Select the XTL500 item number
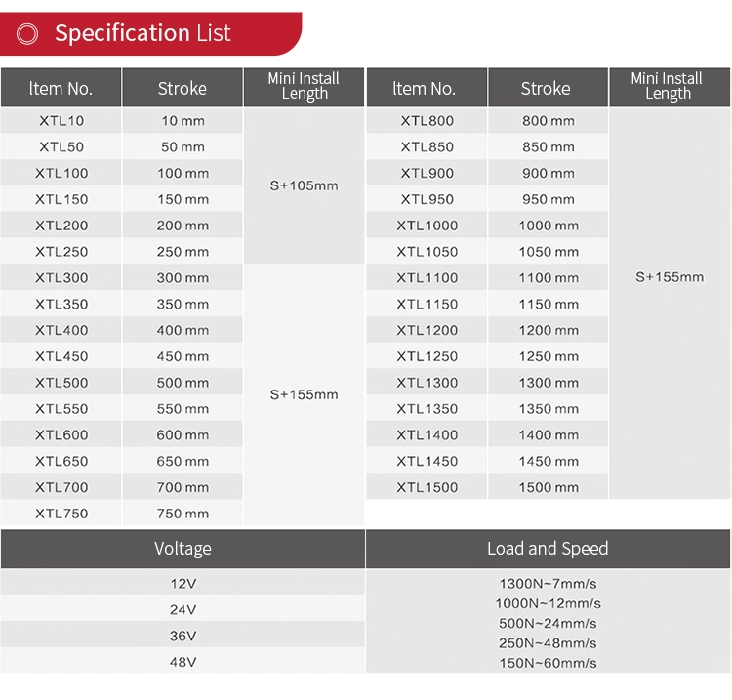 (x=61, y=383)
